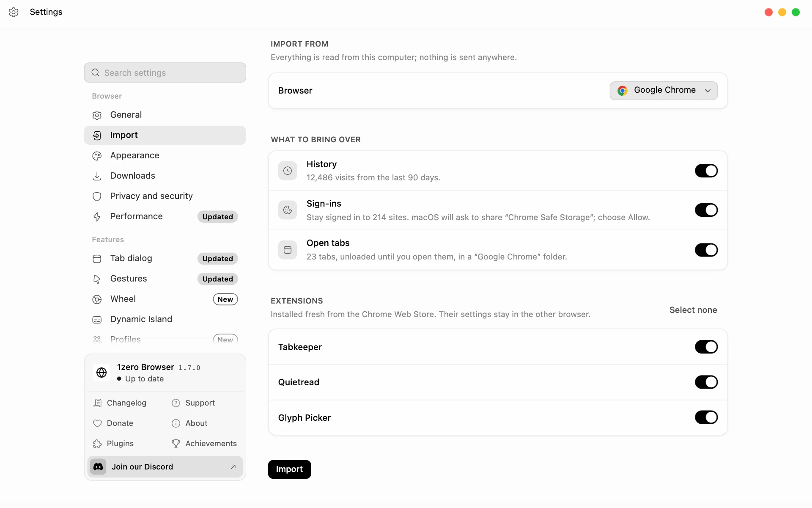Click the settings gear icon in title bar

tap(14, 12)
